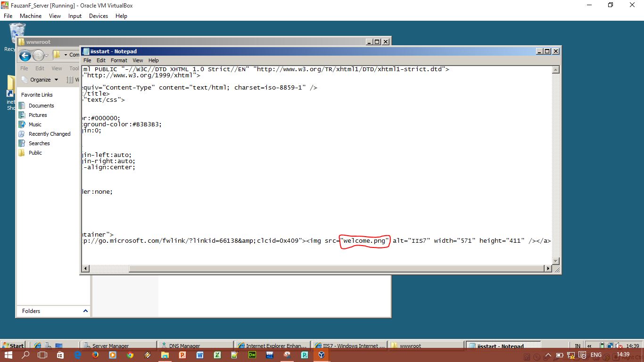Open File Explorer on host taskbar
The image size is (644, 362).
(165, 355)
